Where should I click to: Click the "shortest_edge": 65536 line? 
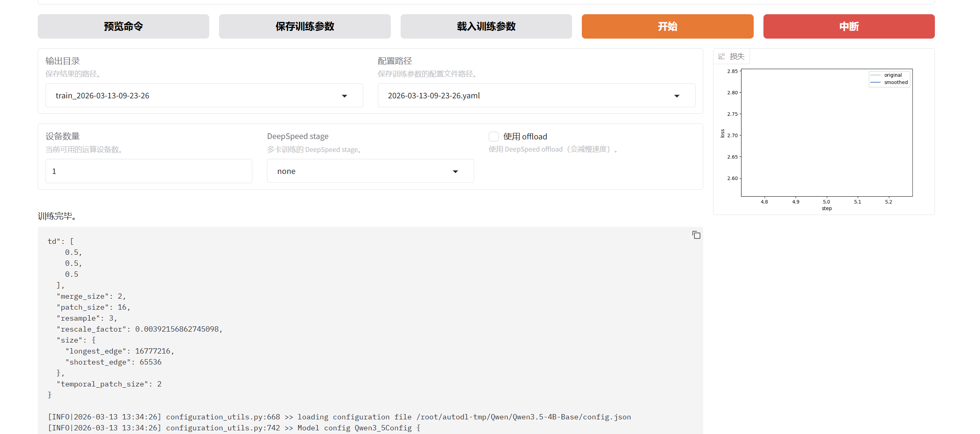(113, 362)
